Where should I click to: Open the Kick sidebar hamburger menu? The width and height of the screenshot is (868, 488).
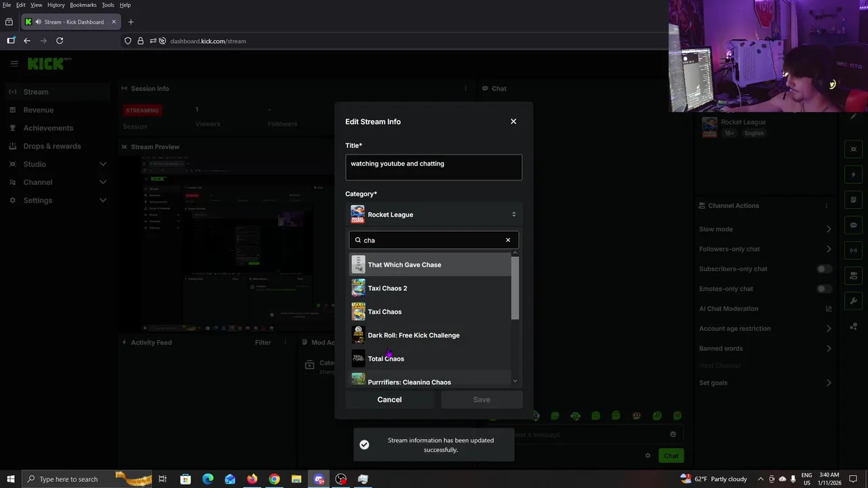[x=14, y=64]
